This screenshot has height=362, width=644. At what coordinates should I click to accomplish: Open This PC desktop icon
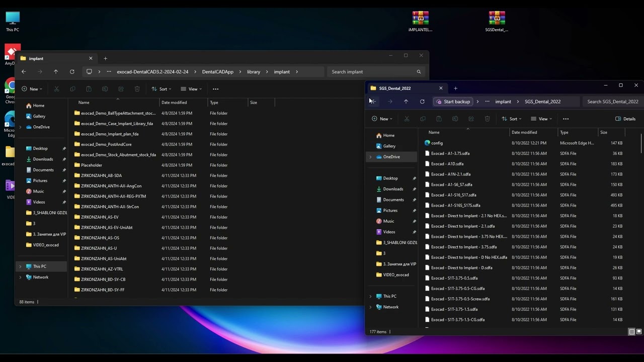click(x=13, y=22)
